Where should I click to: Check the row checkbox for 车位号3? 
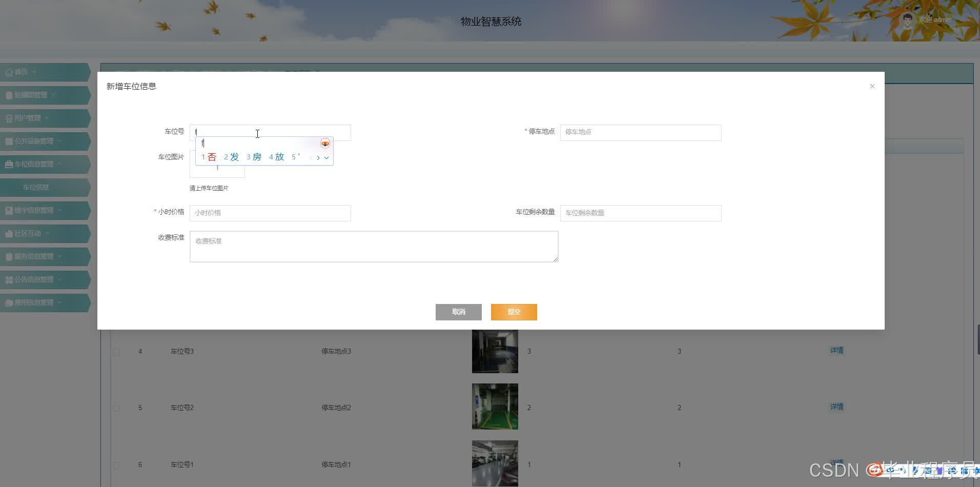tap(116, 352)
